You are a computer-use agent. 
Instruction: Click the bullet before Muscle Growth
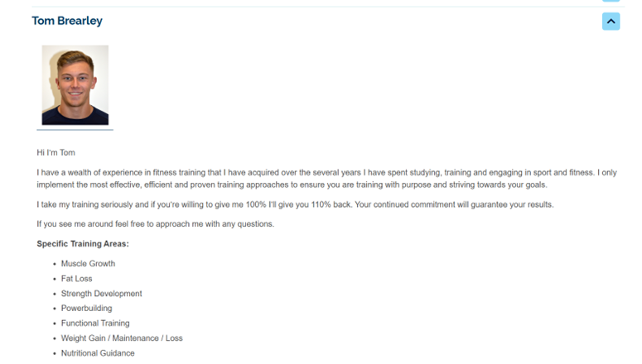tap(54, 264)
